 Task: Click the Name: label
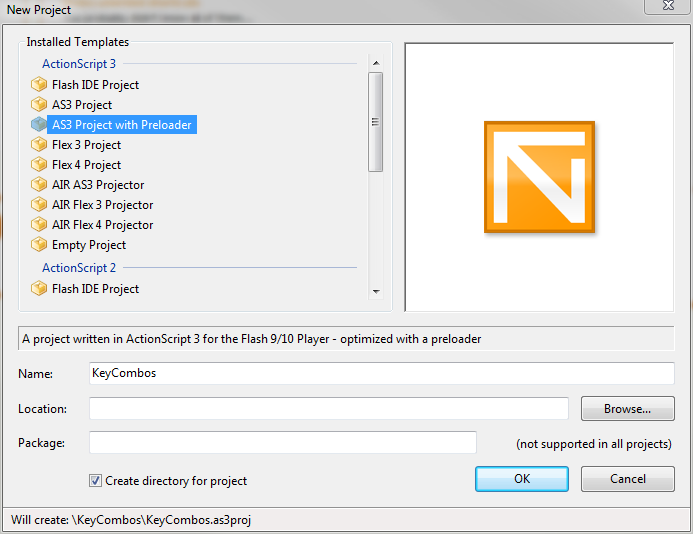[35, 374]
